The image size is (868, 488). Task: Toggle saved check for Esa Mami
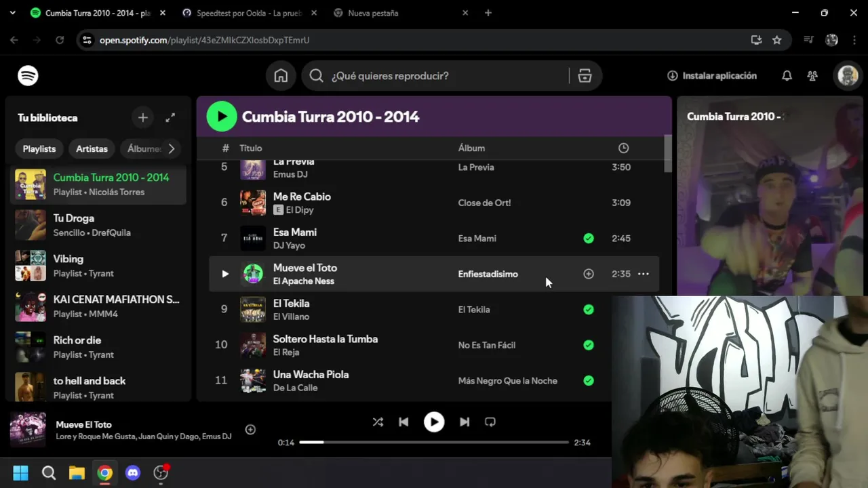point(589,239)
